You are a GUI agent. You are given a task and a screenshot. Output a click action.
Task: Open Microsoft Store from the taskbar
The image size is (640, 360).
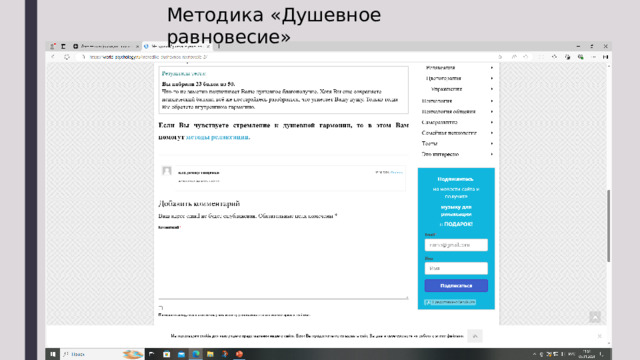(166, 354)
